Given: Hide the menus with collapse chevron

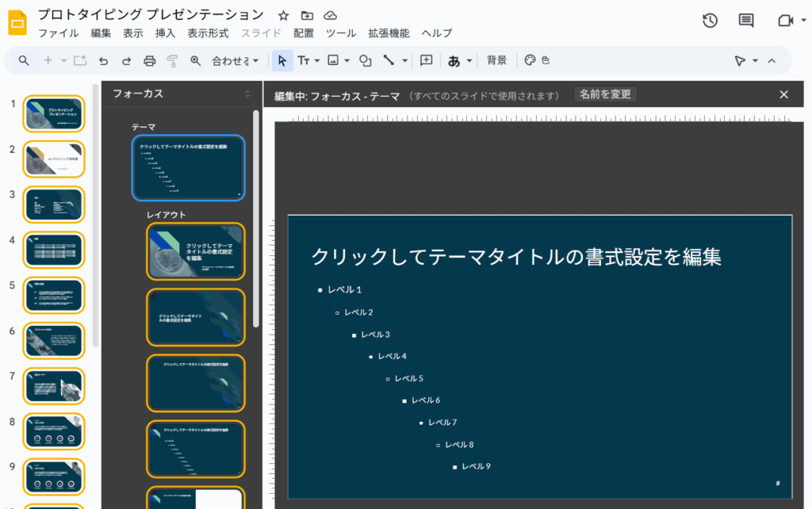Looking at the screenshot, I should click(772, 60).
